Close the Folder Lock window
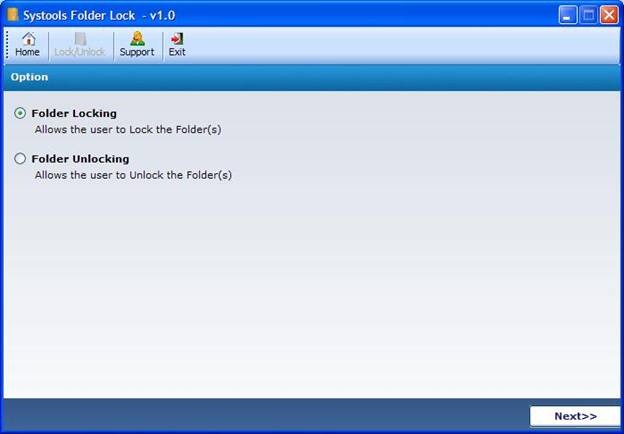This screenshot has height=434, width=624. (609, 15)
